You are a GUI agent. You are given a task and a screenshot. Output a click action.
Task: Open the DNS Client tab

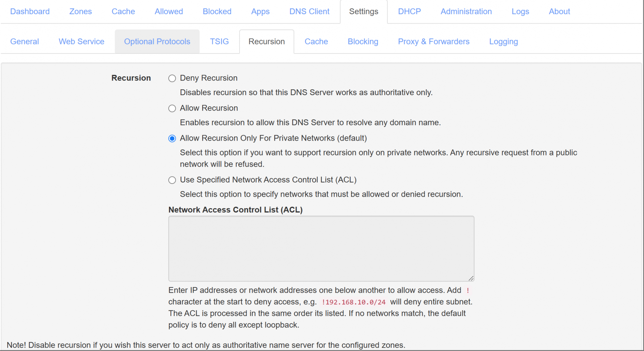pos(309,11)
